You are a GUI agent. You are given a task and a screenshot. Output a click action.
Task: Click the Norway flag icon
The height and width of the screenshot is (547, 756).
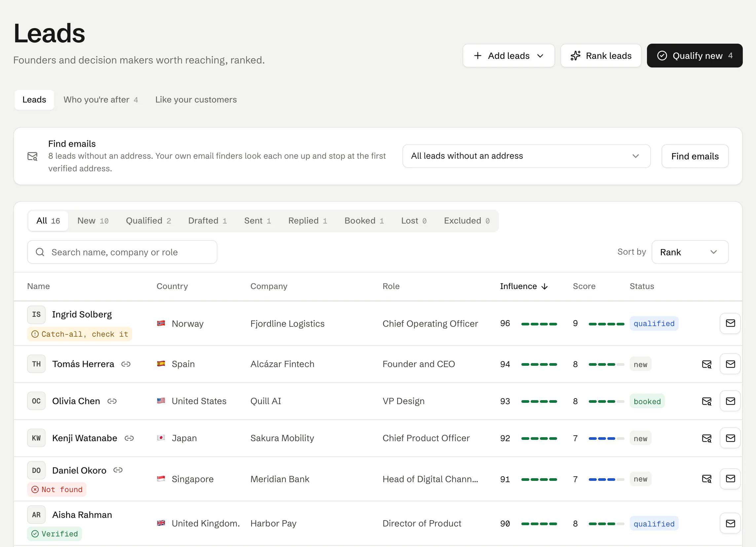point(161,323)
